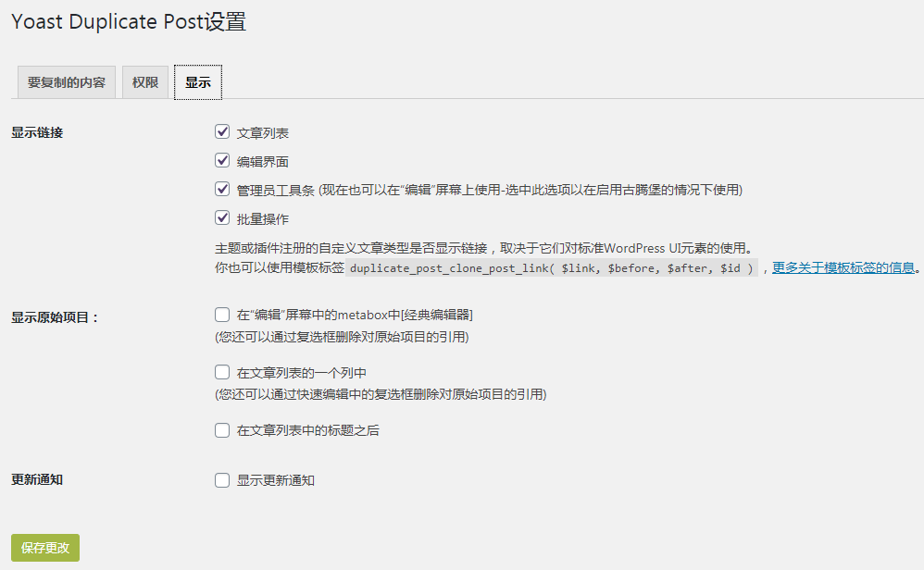Toggle the 批量操作 checkbox back on

tap(222, 219)
